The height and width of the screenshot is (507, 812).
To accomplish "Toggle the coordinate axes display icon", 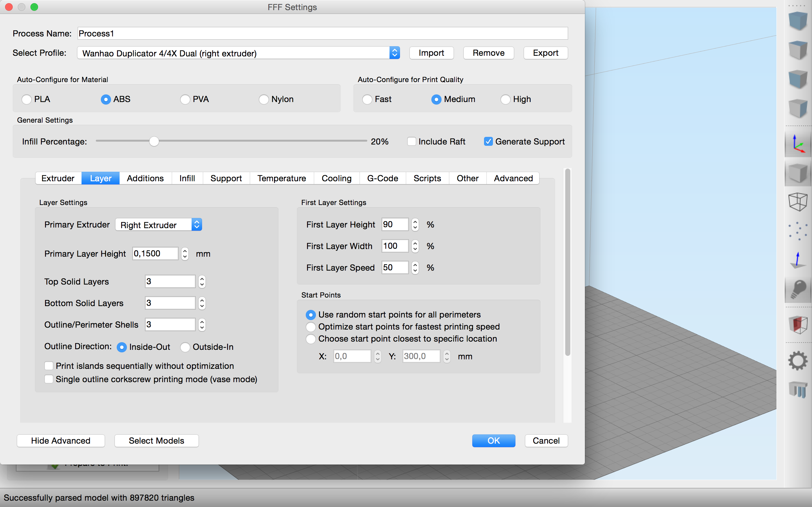I will 798,144.
